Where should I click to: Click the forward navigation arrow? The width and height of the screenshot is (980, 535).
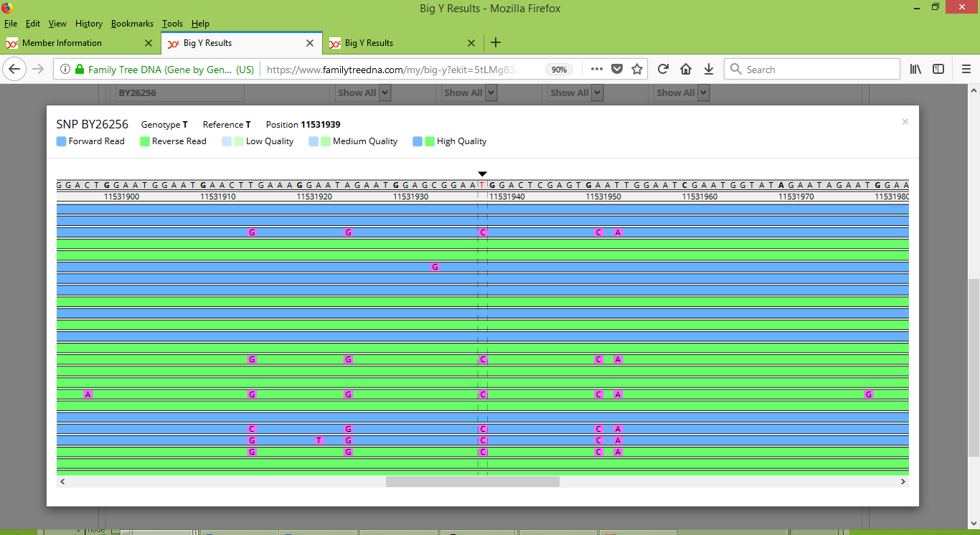38,70
